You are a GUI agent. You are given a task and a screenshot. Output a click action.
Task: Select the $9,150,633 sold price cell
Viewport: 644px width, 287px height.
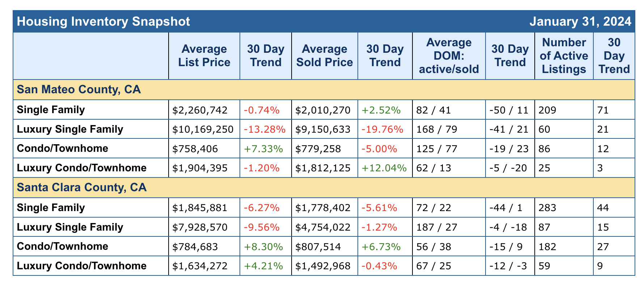[x=323, y=129]
